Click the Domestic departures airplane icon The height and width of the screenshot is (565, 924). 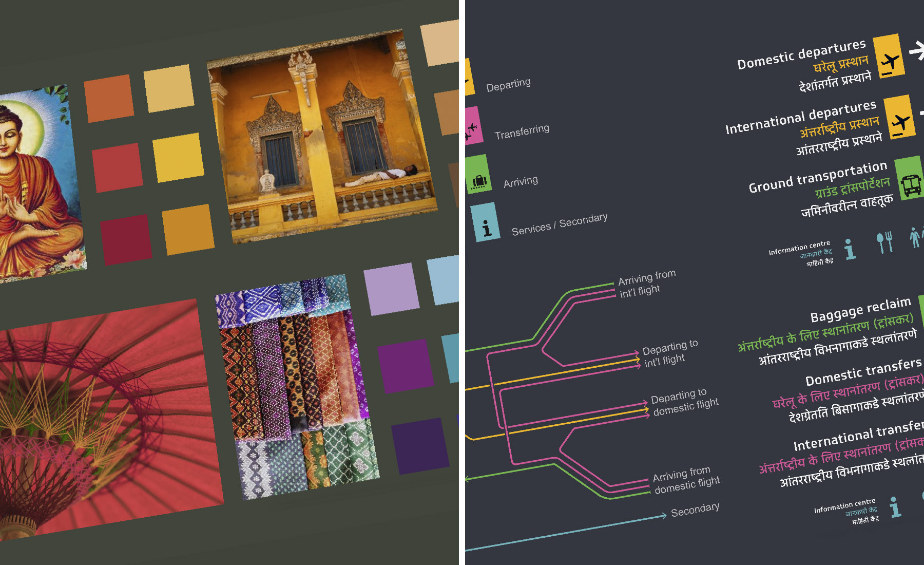[889, 56]
